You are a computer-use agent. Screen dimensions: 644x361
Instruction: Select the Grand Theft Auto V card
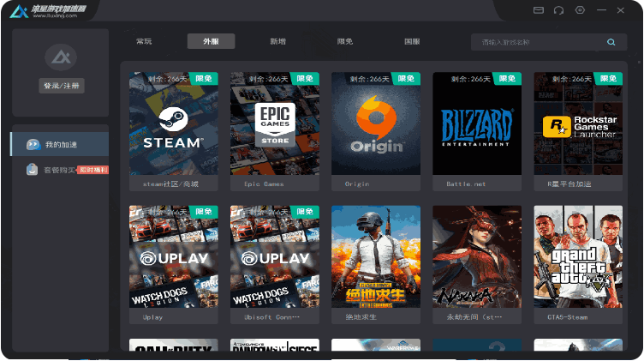pyautogui.click(x=578, y=265)
